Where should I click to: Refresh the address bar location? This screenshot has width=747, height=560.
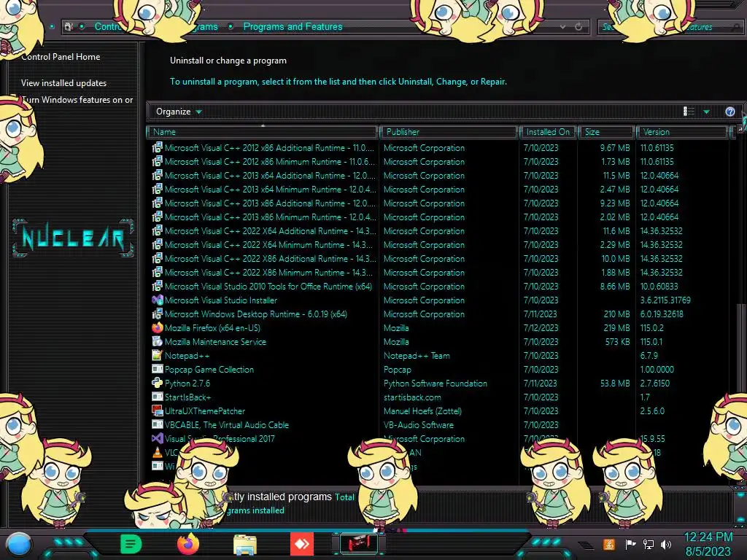pos(578,27)
